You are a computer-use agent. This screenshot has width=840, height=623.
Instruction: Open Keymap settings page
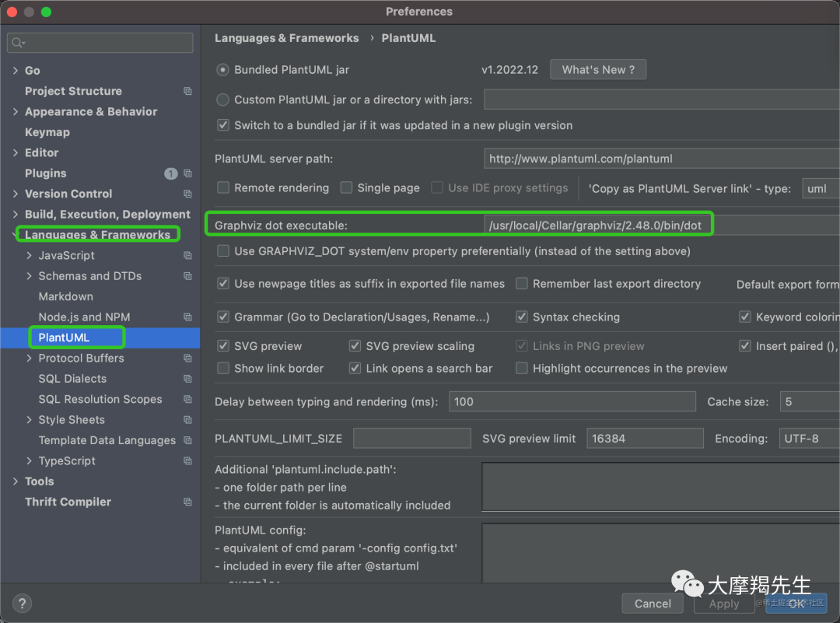point(47,132)
